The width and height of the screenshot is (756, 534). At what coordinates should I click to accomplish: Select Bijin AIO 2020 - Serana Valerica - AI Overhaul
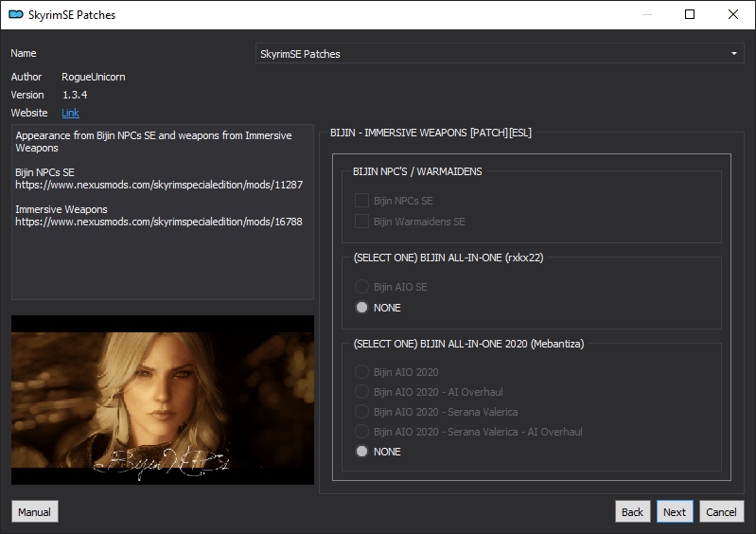(361, 431)
